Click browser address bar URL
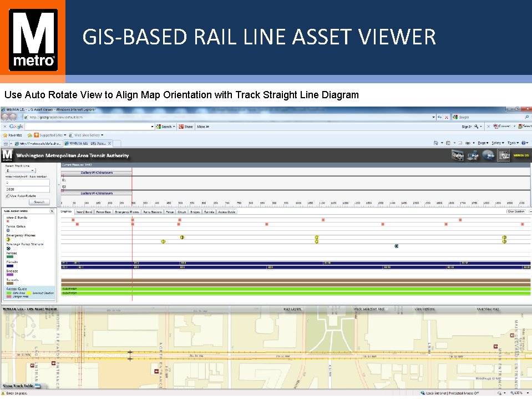This screenshot has height=399, width=532. coord(57,117)
